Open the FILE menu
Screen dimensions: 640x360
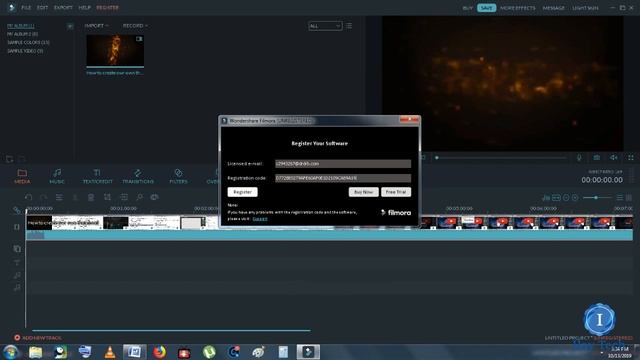pyautogui.click(x=26, y=8)
